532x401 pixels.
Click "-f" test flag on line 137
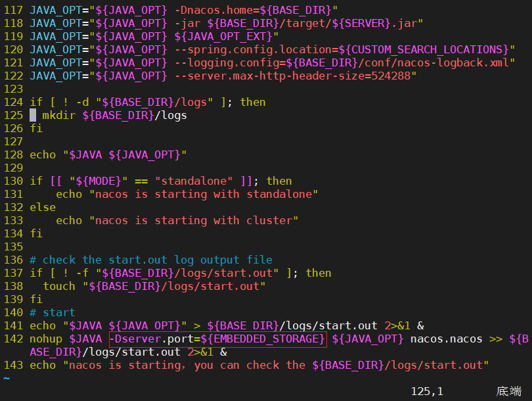point(82,273)
